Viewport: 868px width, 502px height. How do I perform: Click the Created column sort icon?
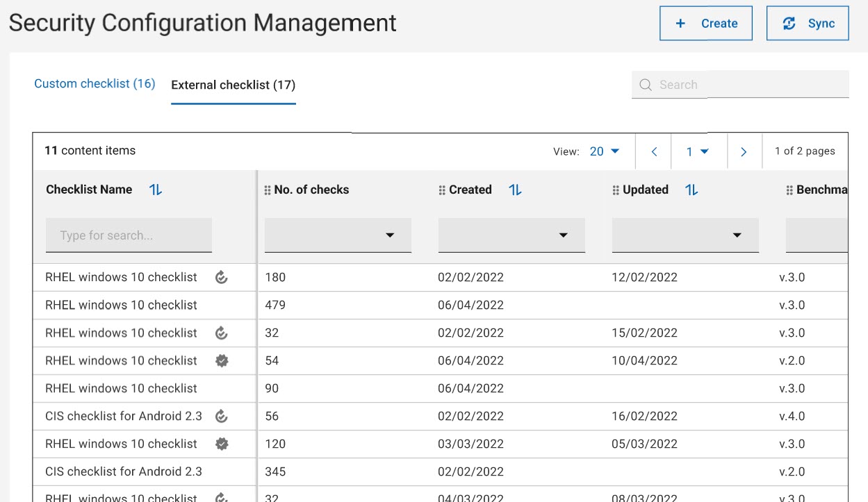click(514, 189)
